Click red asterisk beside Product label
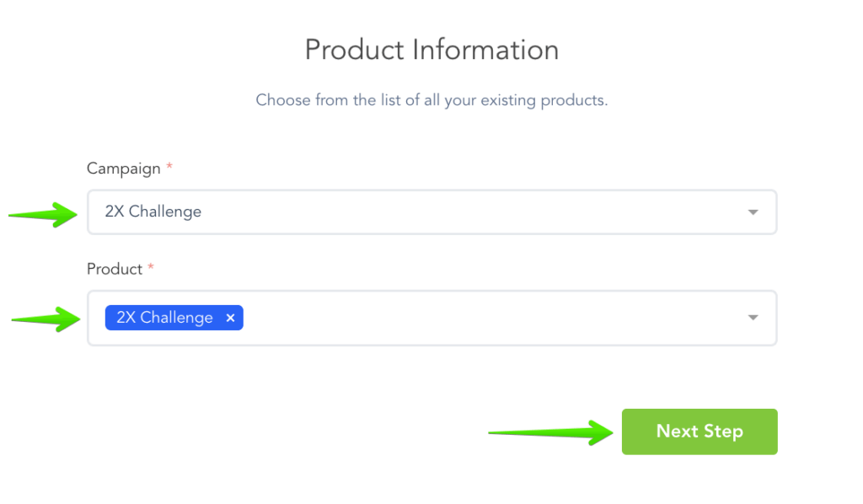The height and width of the screenshot is (504, 863). (152, 267)
